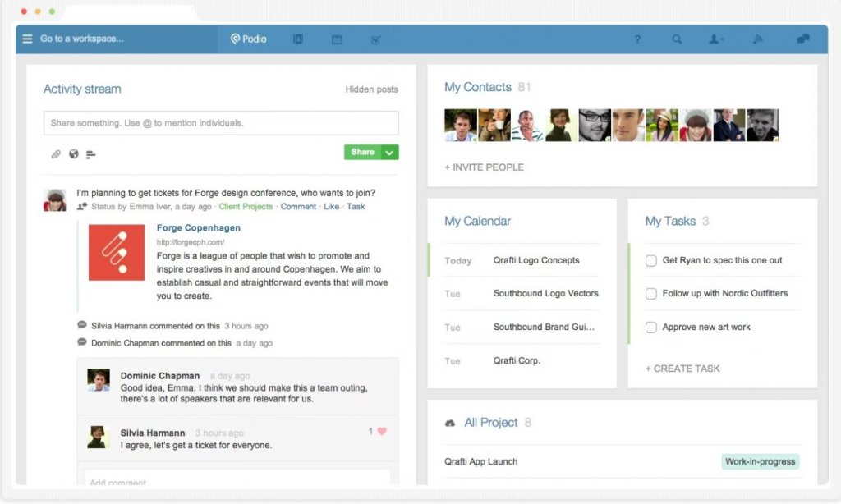This screenshot has height=504, width=841.
Task: Click '+ CREATE TASK'
Action: [x=682, y=369]
